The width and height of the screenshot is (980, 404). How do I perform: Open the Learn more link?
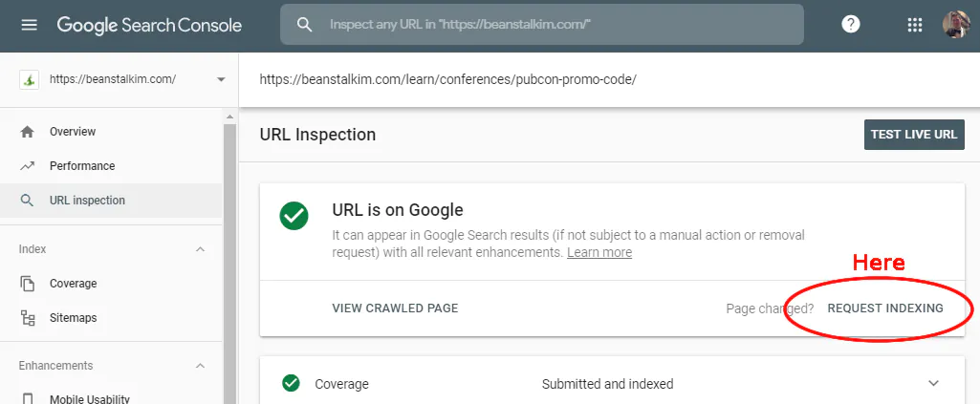[599, 253]
